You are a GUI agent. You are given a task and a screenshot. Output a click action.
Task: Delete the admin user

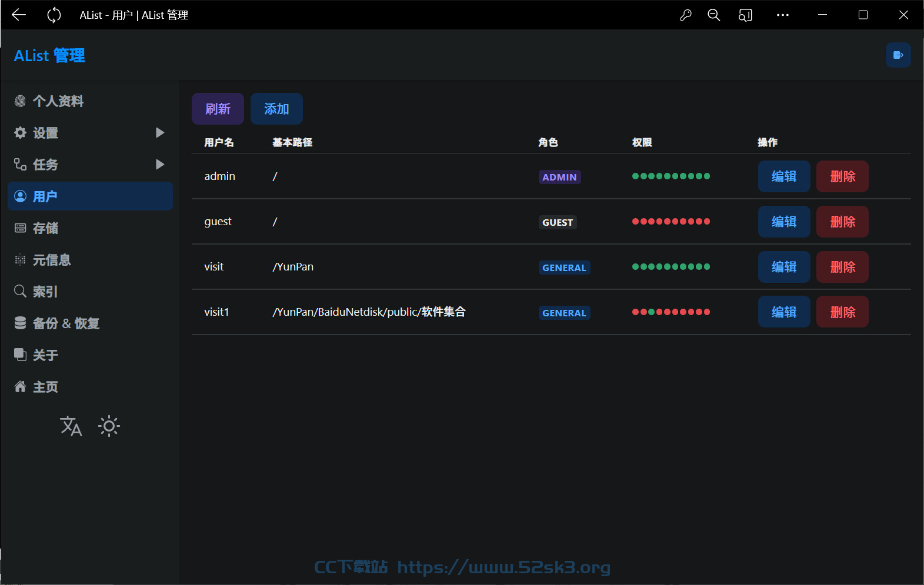point(842,176)
